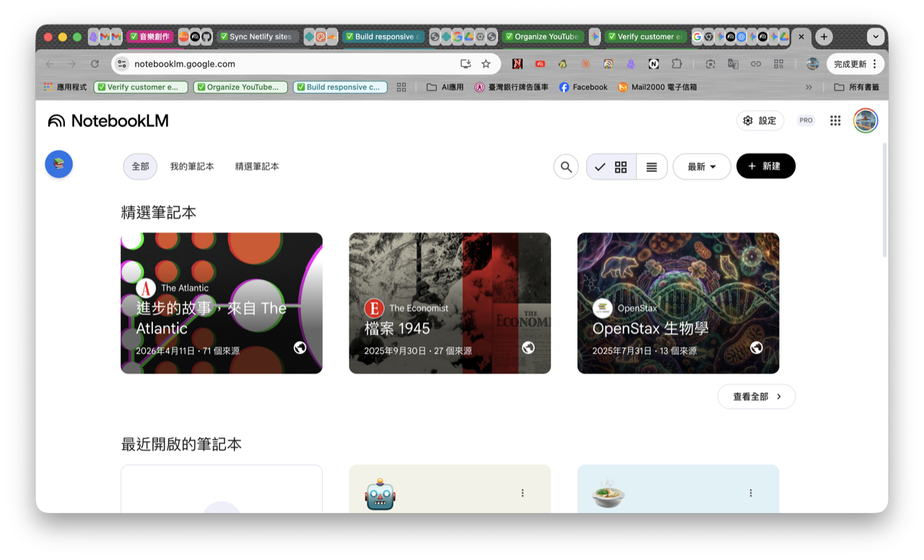The width and height of the screenshot is (924, 560).
Task: Click the page vertical scrollbar
Action: [x=885, y=200]
